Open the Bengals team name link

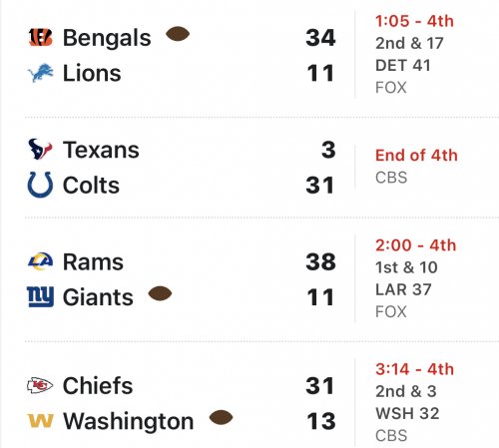pos(107,38)
